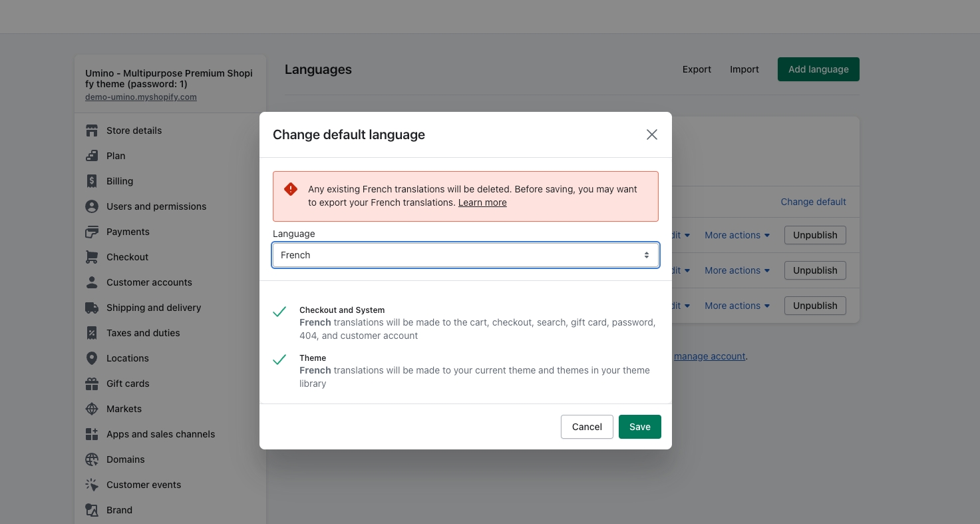
Task: Click the demo-umino.myshopify.com store link
Action: coord(141,97)
